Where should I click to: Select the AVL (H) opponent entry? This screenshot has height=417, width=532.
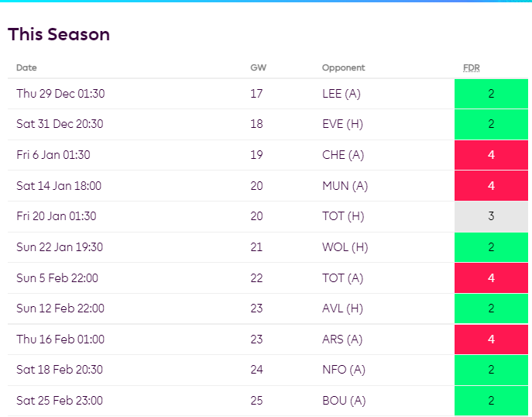342,308
